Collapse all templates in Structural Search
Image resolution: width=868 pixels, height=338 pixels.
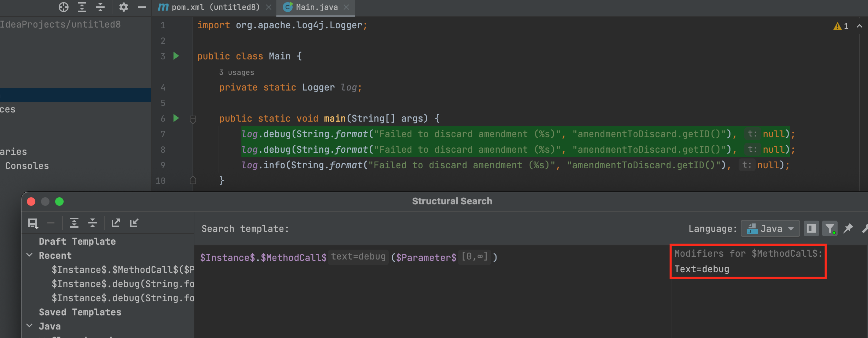coord(93,223)
